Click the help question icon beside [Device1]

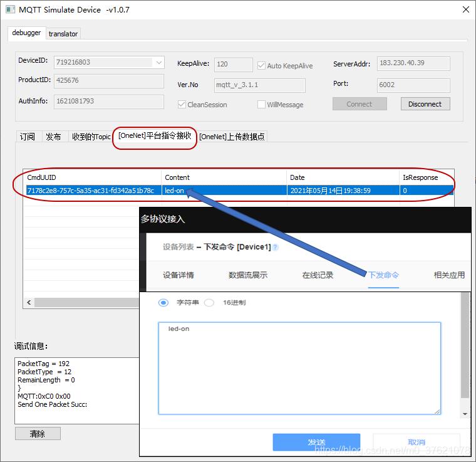pos(275,247)
